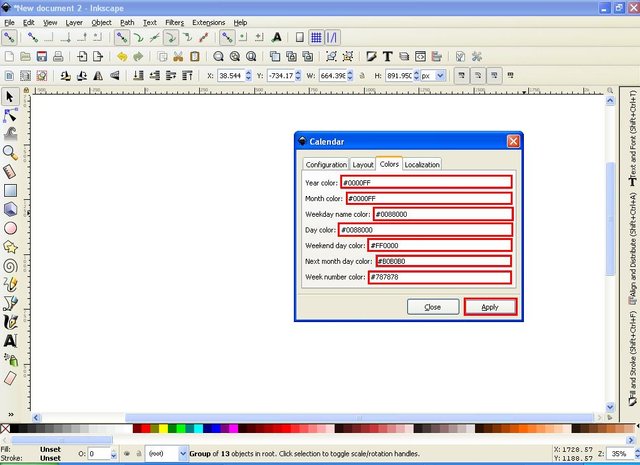Viewport: 640px width, 465px height.
Task: Switch to the Localization tab
Action: point(422,165)
